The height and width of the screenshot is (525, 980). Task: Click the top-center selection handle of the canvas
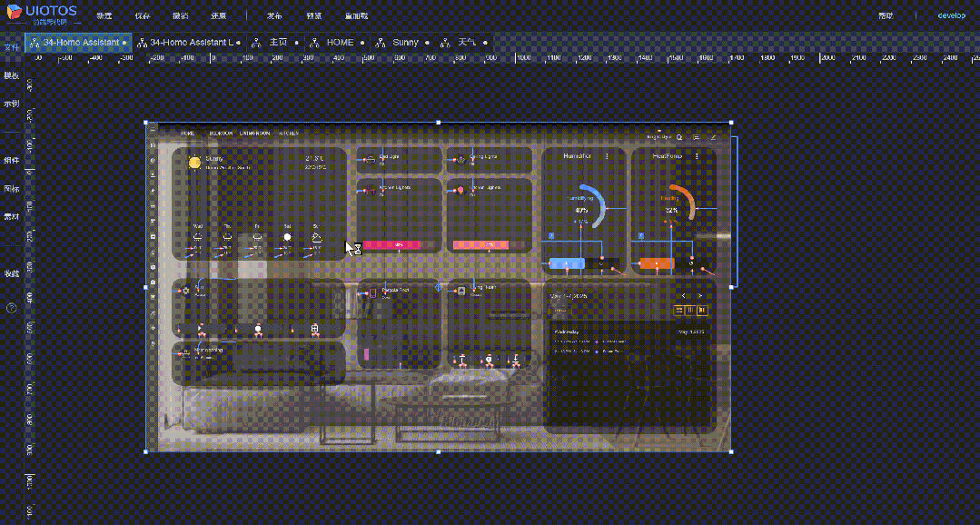click(438, 123)
